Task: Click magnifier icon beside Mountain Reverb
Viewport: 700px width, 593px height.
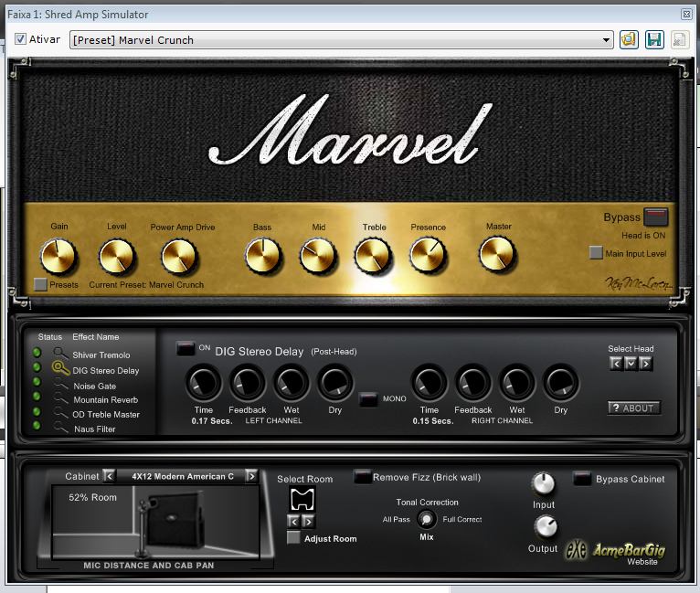Action: click(x=60, y=398)
